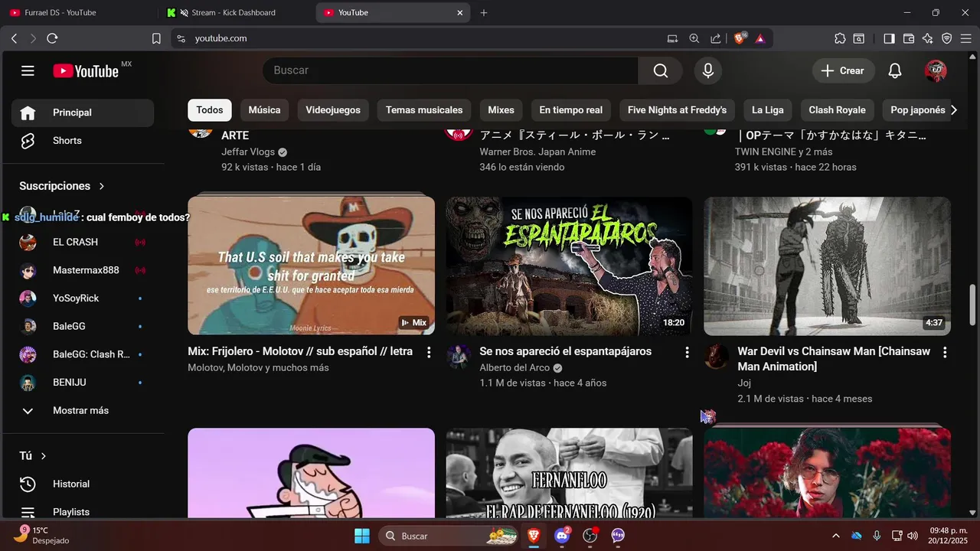Open Shorts from the sidebar
Screen dimensions: 980x551
coord(83,141)
